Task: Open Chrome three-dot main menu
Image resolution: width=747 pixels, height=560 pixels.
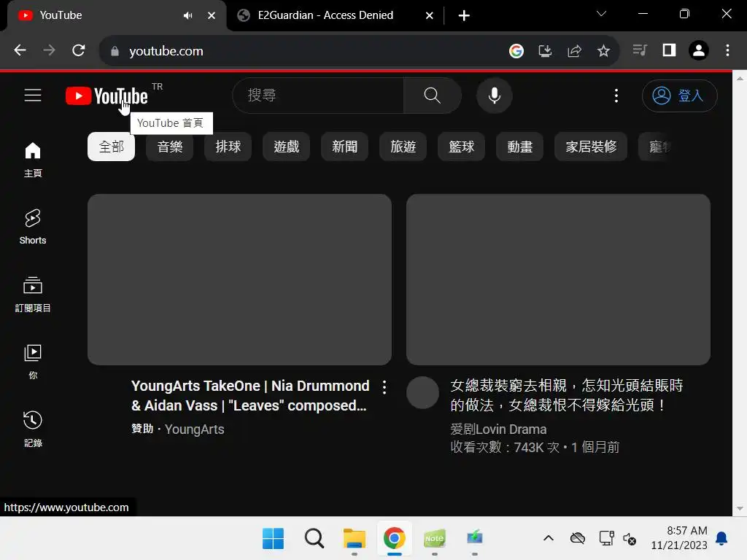Action: [x=727, y=50]
